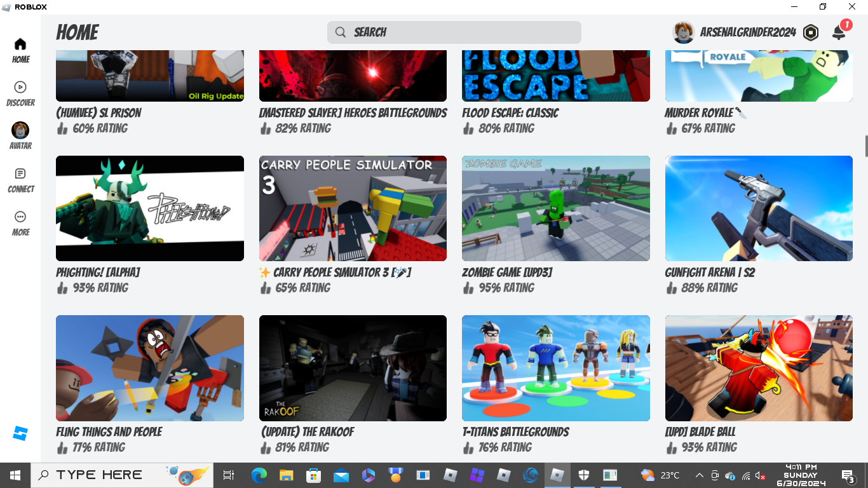Click the page vertical scrollbar thumb
The image size is (868, 488).
click(865, 146)
